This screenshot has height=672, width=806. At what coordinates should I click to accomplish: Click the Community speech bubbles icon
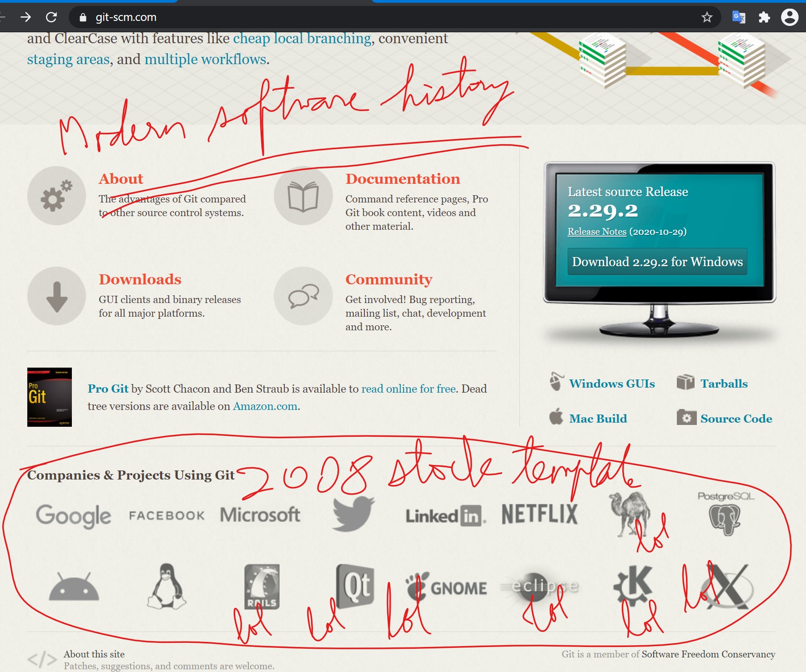click(303, 296)
